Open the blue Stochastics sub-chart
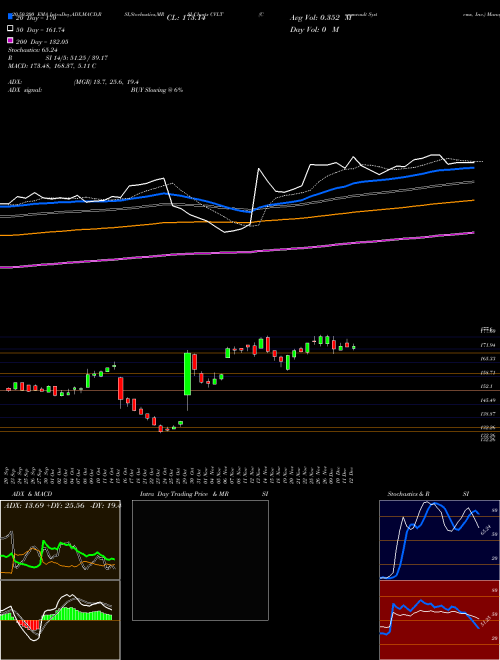 point(439,540)
